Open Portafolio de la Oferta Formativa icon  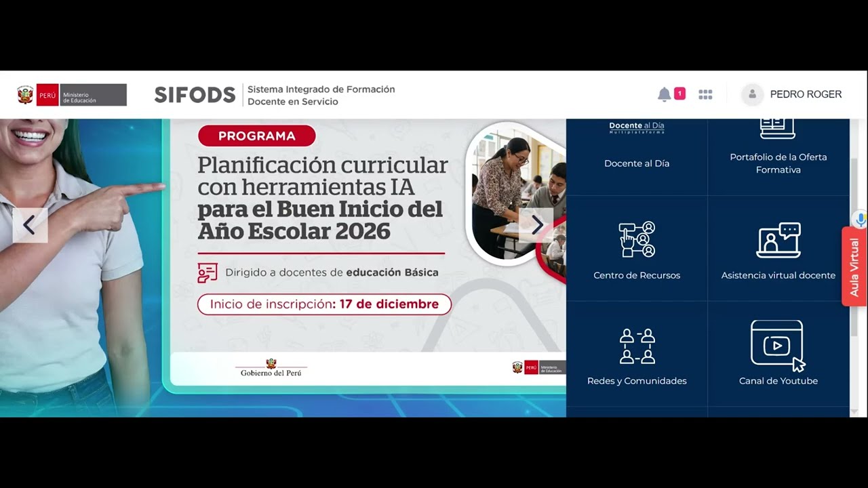778,128
